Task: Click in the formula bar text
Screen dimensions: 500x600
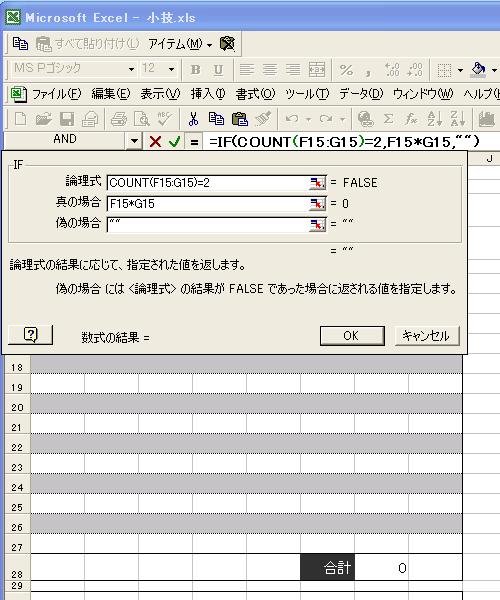Action: (344, 142)
